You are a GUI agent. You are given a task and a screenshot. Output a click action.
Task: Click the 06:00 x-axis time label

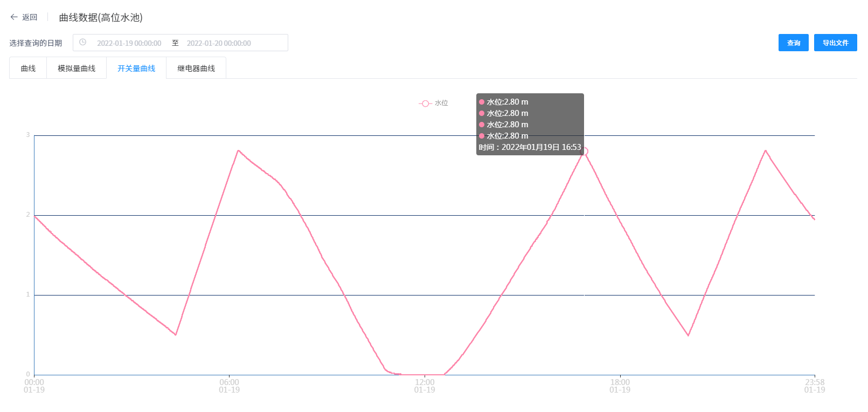(229, 382)
